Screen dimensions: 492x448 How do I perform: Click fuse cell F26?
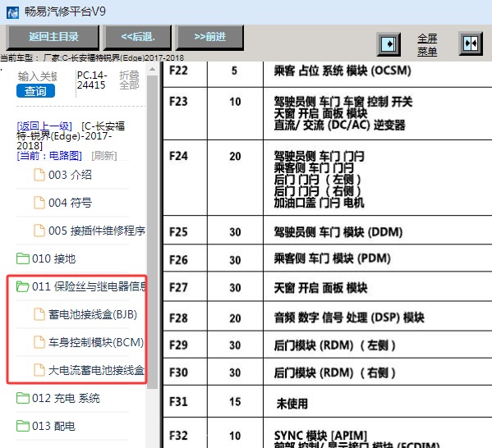pyautogui.click(x=178, y=260)
